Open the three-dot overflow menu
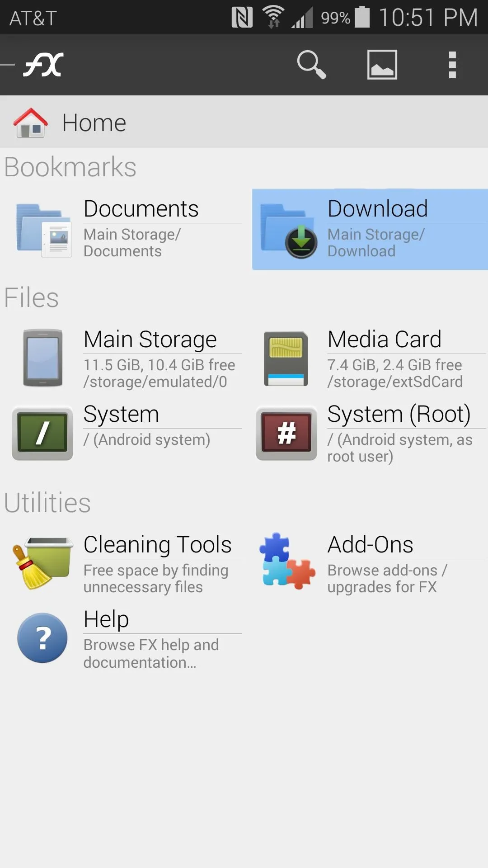 point(452,65)
